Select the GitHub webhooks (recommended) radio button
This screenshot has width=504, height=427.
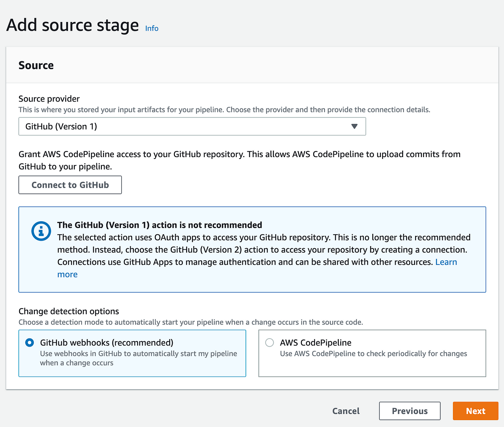click(x=30, y=343)
